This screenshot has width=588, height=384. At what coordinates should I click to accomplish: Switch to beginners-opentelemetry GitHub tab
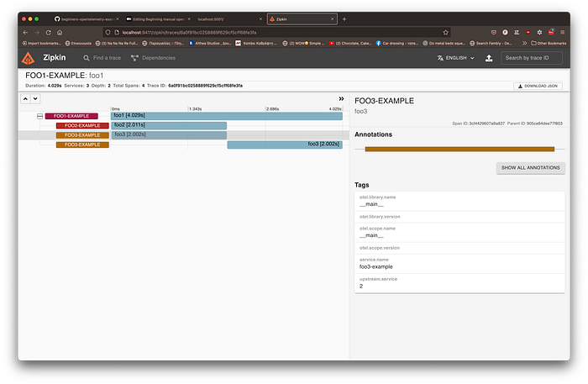[87, 19]
